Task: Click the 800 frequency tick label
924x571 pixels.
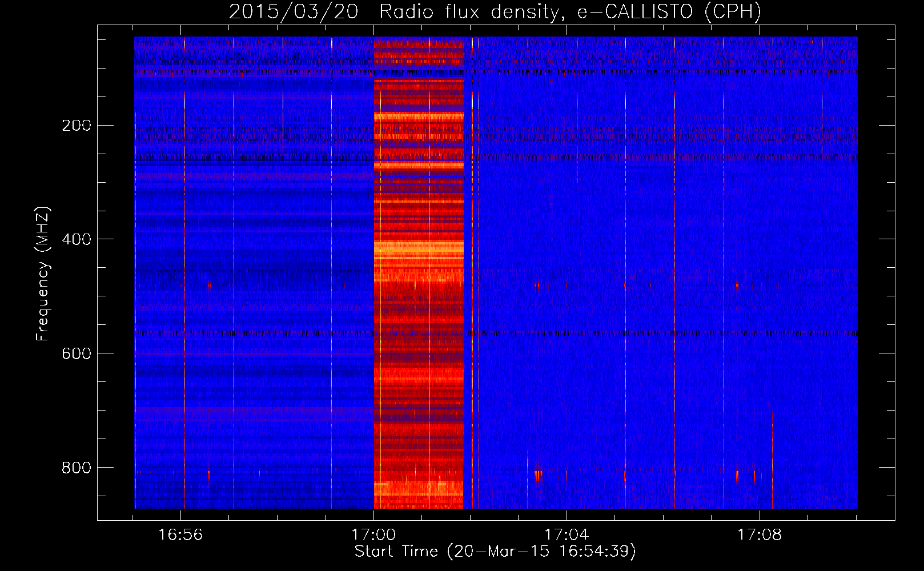Action: [x=77, y=468]
